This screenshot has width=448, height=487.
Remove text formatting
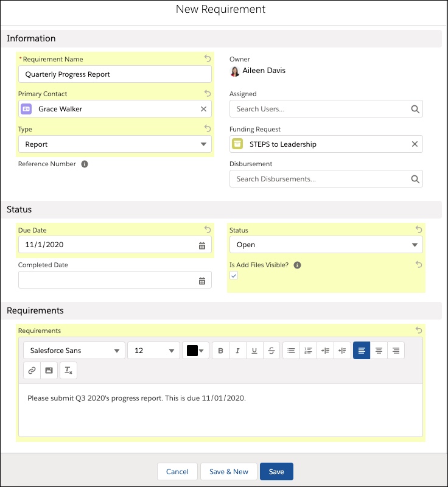coord(68,371)
